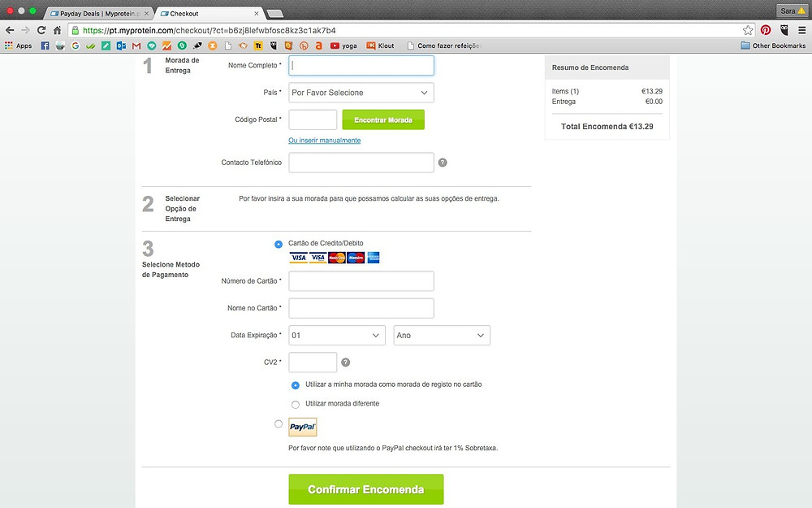Open the Google bookmark
The height and width of the screenshot is (508, 812).
click(76, 46)
